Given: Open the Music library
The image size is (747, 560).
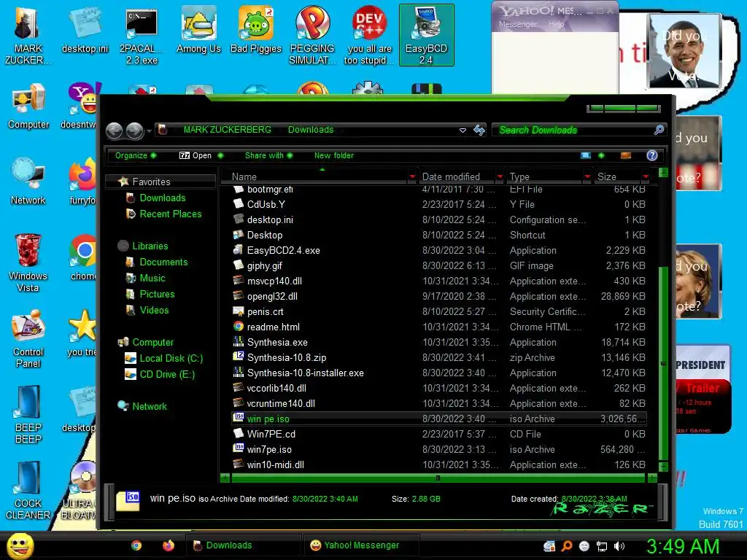Looking at the screenshot, I should [152, 278].
